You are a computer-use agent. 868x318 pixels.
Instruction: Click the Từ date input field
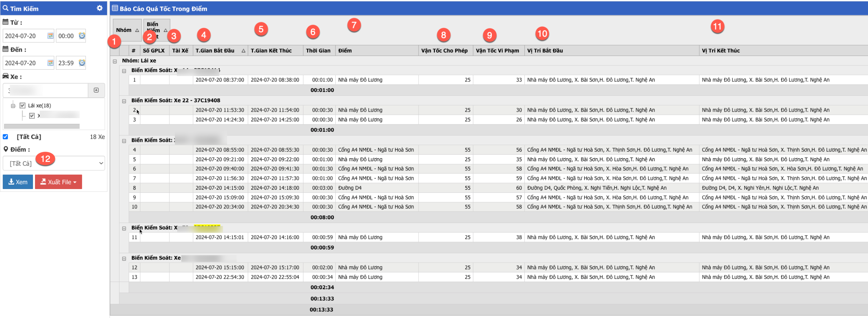click(x=24, y=36)
